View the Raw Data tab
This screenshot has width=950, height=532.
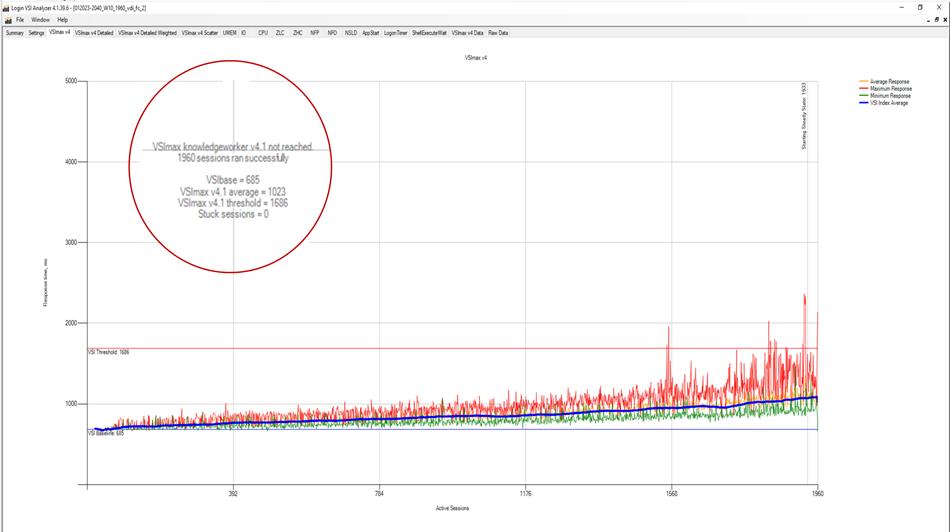tap(498, 32)
